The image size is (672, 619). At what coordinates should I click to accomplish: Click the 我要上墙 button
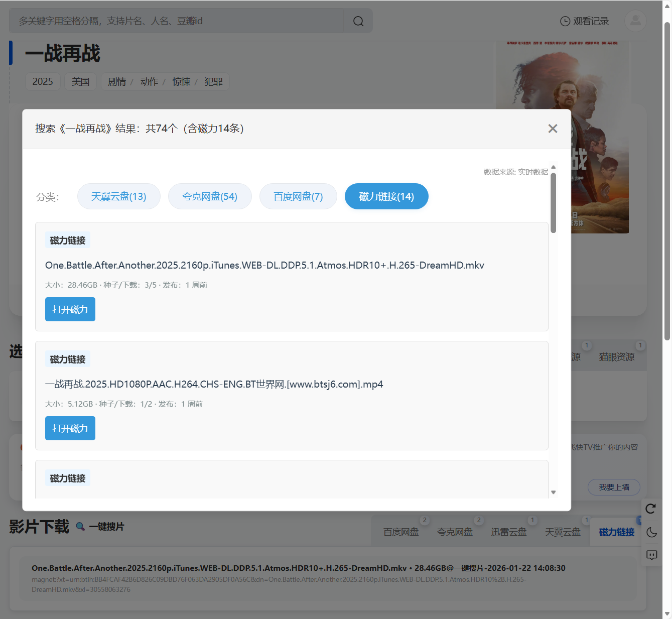click(613, 487)
